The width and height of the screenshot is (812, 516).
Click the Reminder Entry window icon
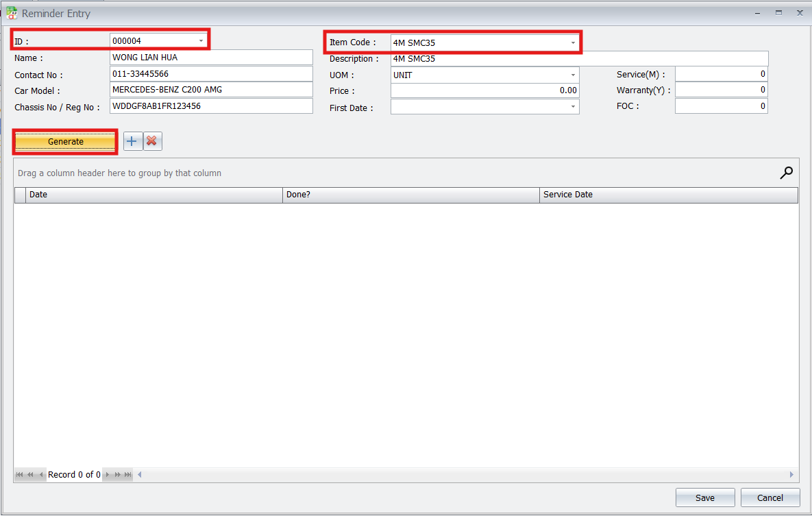12,13
